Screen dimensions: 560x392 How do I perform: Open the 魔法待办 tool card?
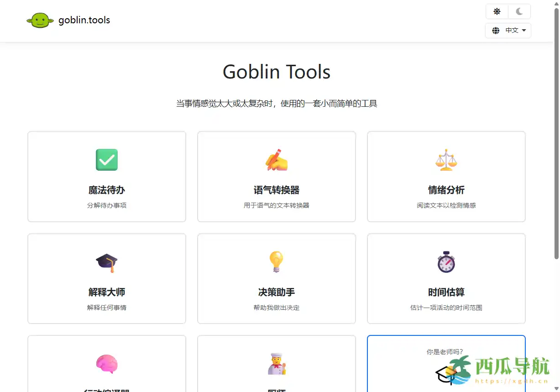click(x=106, y=177)
